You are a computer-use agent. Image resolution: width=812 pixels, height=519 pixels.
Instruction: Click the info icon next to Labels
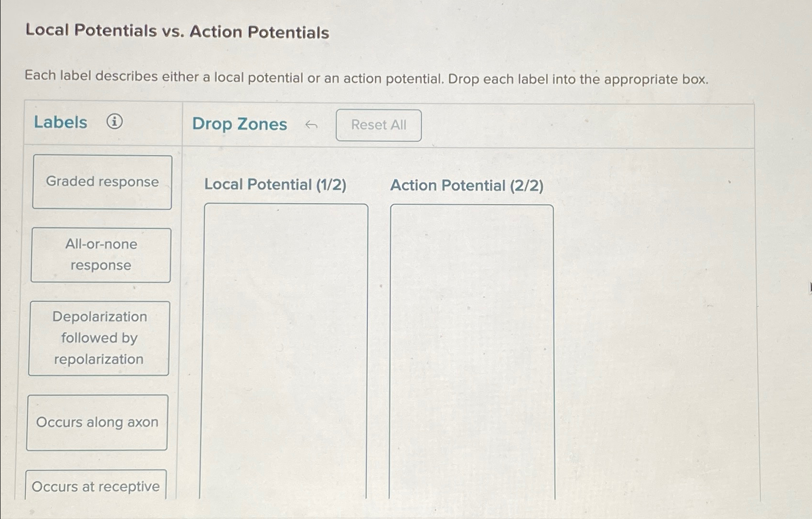click(115, 123)
